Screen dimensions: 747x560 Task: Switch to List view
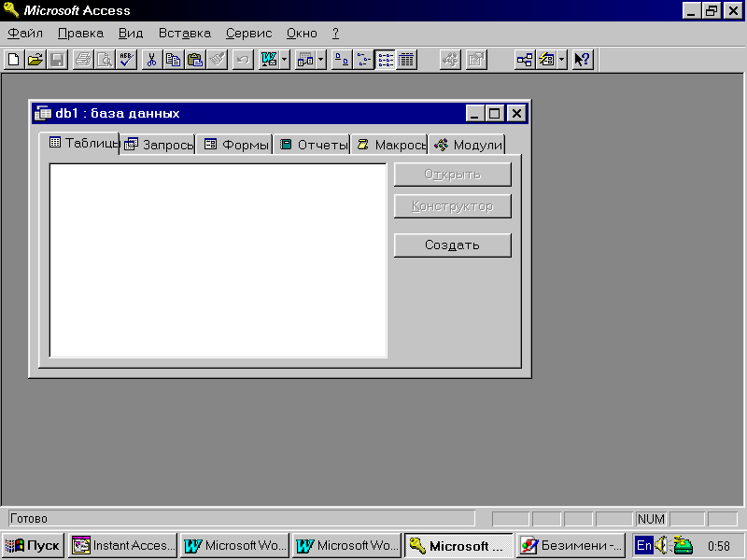[385, 60]
